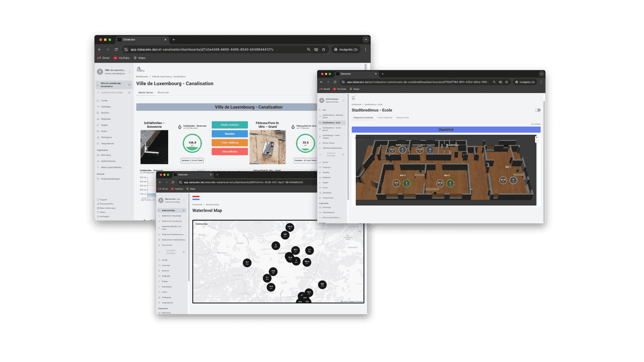Bookmark the vdl-canalisation page with the star
This screenshot has width=644, height=362.
point(324,50)
